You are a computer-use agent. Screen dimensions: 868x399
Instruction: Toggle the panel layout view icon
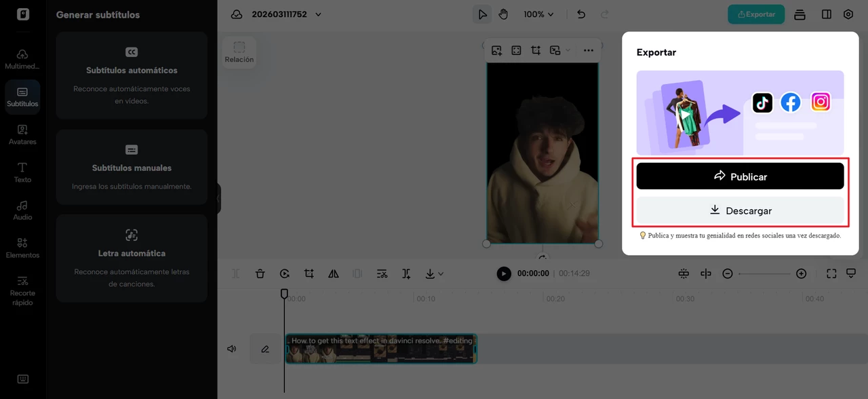[x=826, y=14]
